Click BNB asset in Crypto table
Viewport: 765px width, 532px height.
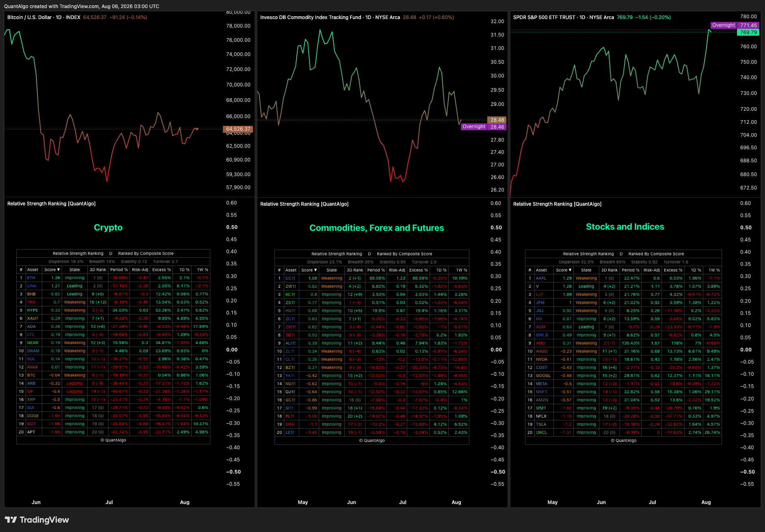pos(31,294)
